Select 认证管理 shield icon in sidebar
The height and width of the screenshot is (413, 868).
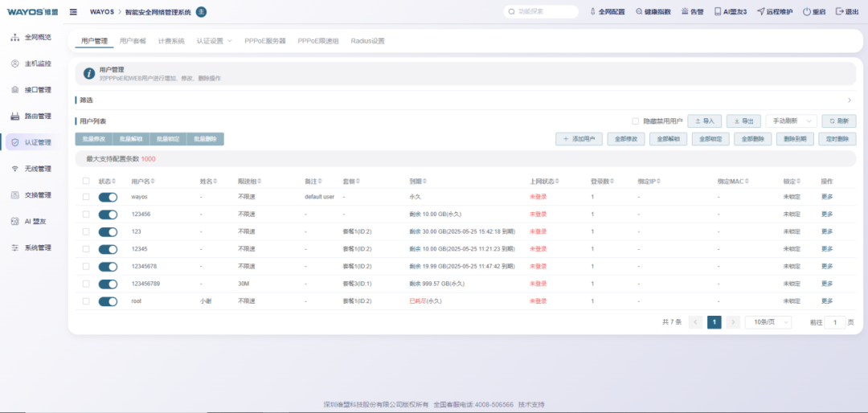pyautogui.click(x=15, y=142)
